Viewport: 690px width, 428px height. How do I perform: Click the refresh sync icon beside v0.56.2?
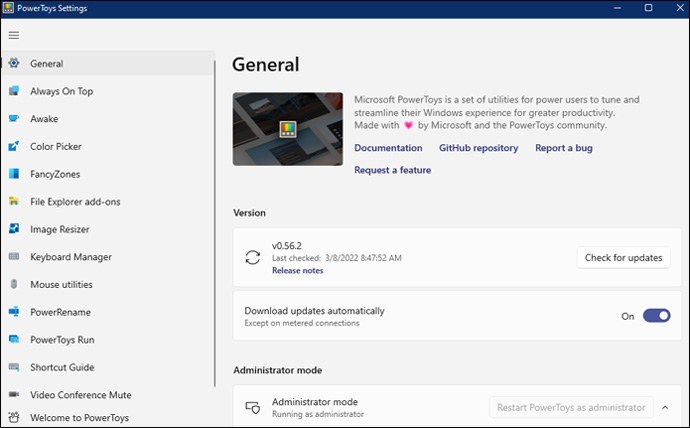253,257
